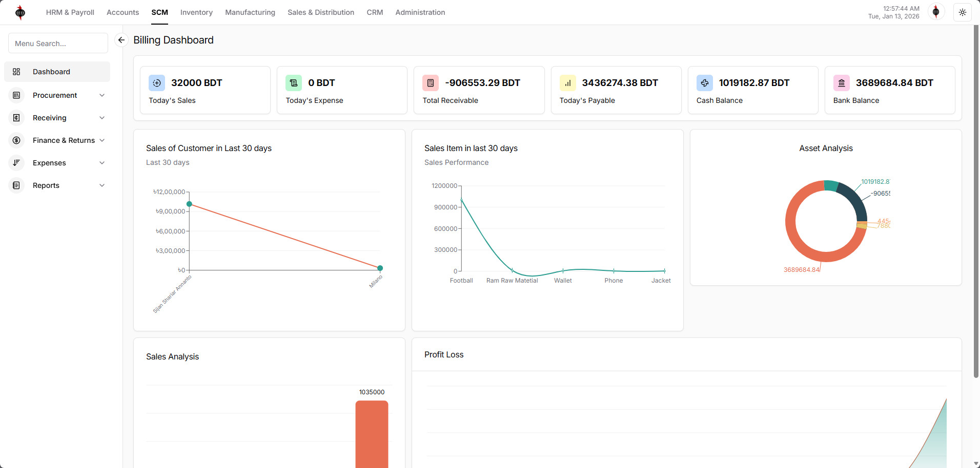Click the Billing Dashboard page title
Viewport: 980px width, 468px height.
pyautogui.click(x=173, y=40)
